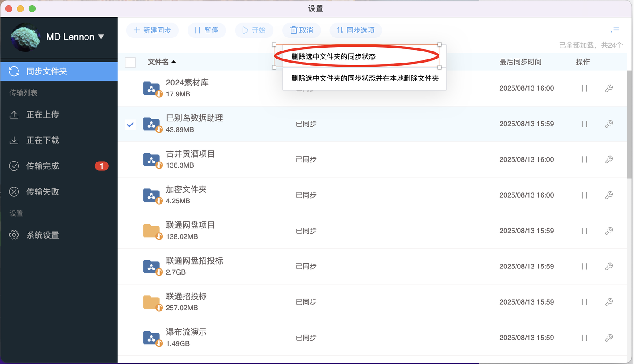Pause sync for 巴别鸟数据助理 row
The width and height of the screenshot is (634, 364).
coord(585,124)
